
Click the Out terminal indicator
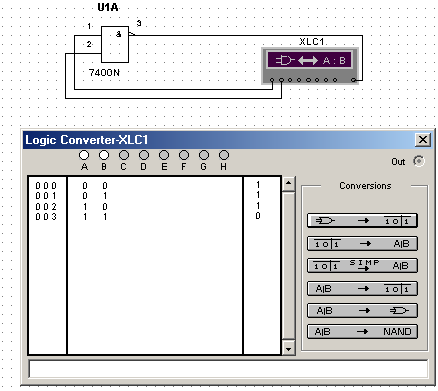point(419,161)
